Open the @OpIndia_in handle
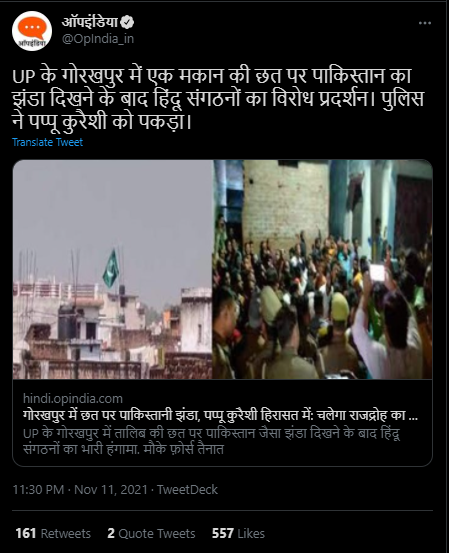This screenshot has height=553, width=449. (x=98, y=39)
